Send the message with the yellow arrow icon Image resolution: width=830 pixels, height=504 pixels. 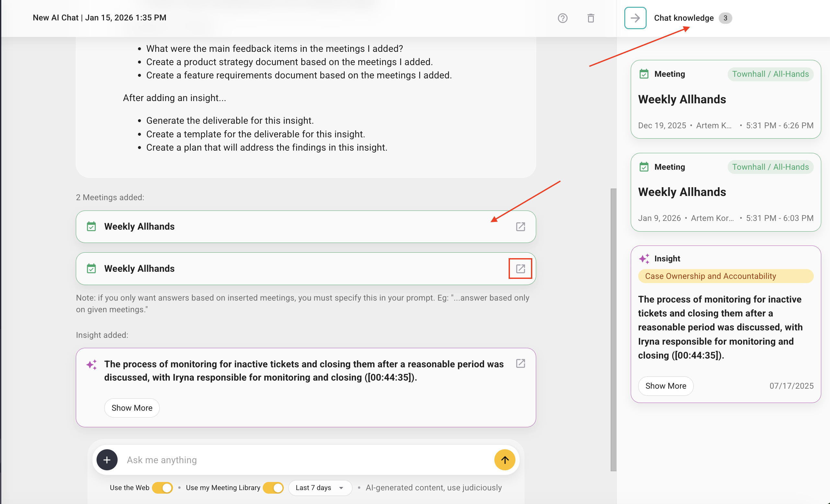coord(504,460)
